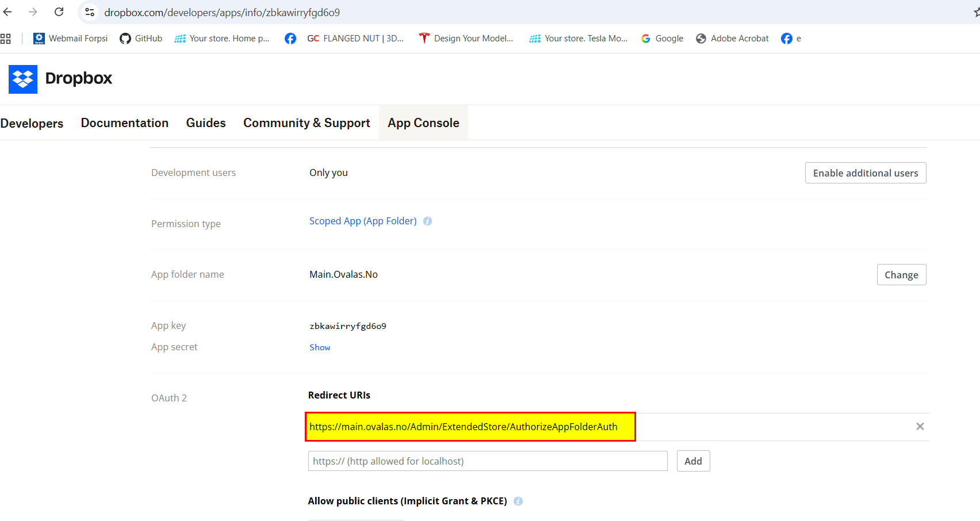This screenshot has width=980, height=521.
Task: Select the app key zbkawirryfgd6o9 text
Action: pos(348,326)
